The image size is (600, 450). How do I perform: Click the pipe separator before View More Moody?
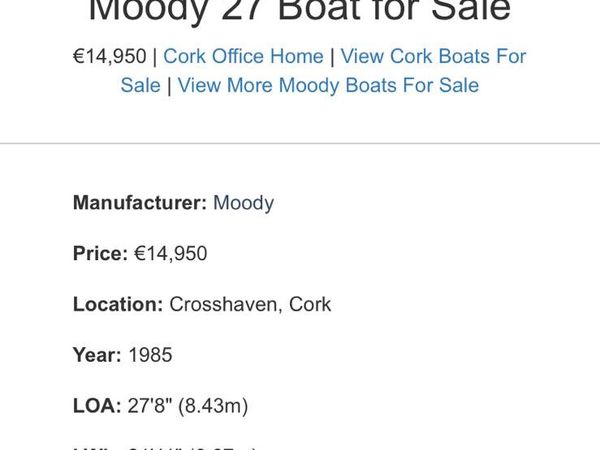click(x=169, y=85)
